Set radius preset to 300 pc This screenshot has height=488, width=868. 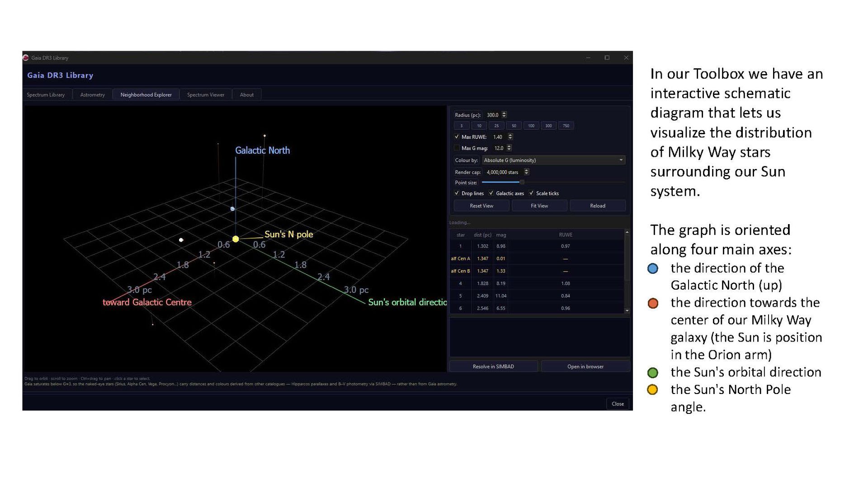(548, 126)
